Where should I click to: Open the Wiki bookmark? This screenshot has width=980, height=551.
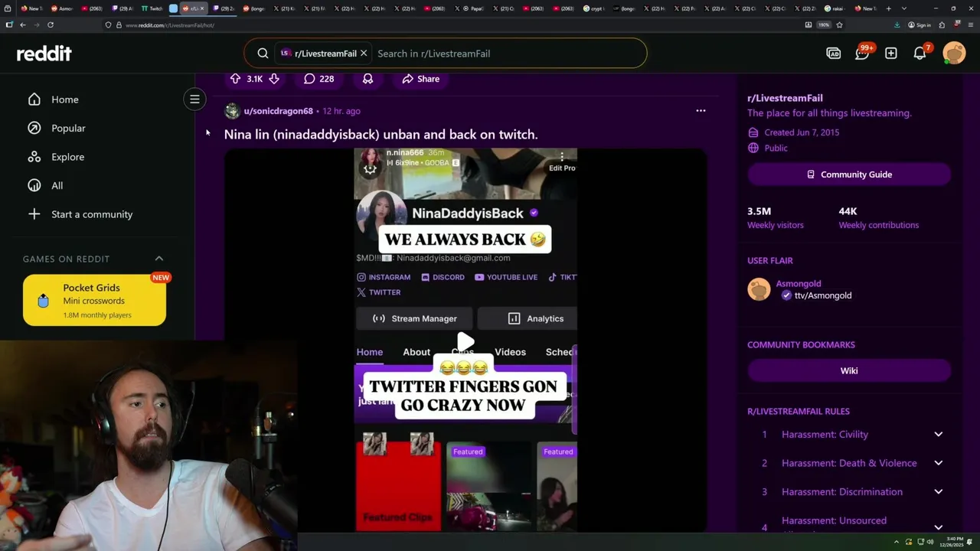coord(849,370)
